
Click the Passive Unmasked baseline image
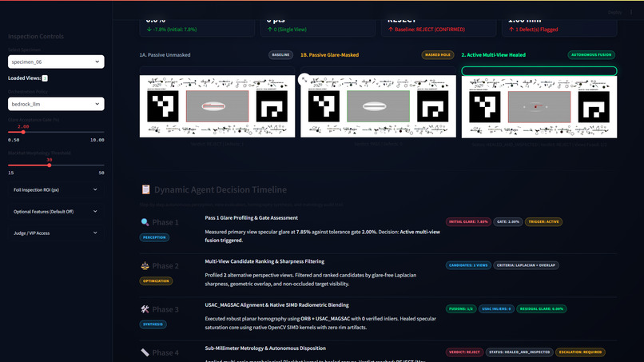pos(217,106)
